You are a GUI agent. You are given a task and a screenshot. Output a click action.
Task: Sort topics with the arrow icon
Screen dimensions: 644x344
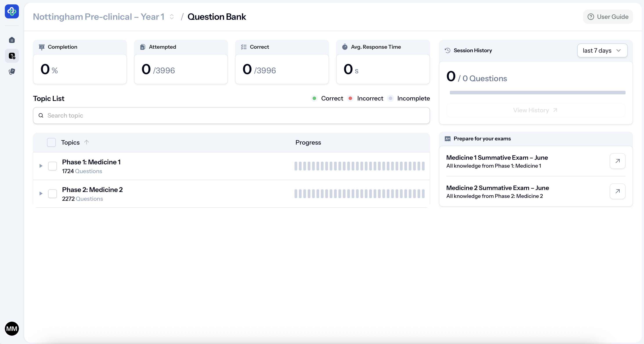coord(87,142)
